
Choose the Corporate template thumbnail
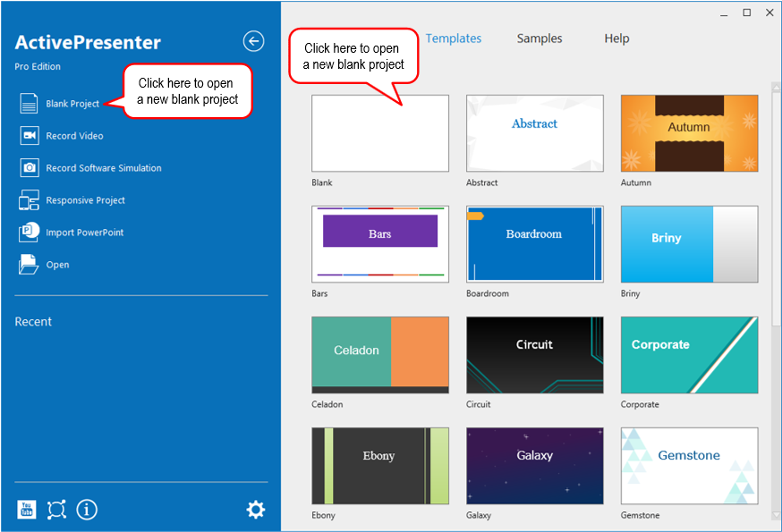pyautogui.click(x=689, y=354)
